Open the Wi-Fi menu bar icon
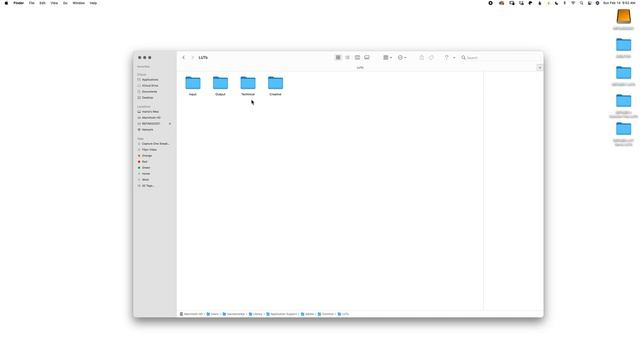640x360 pixels. 573,3
